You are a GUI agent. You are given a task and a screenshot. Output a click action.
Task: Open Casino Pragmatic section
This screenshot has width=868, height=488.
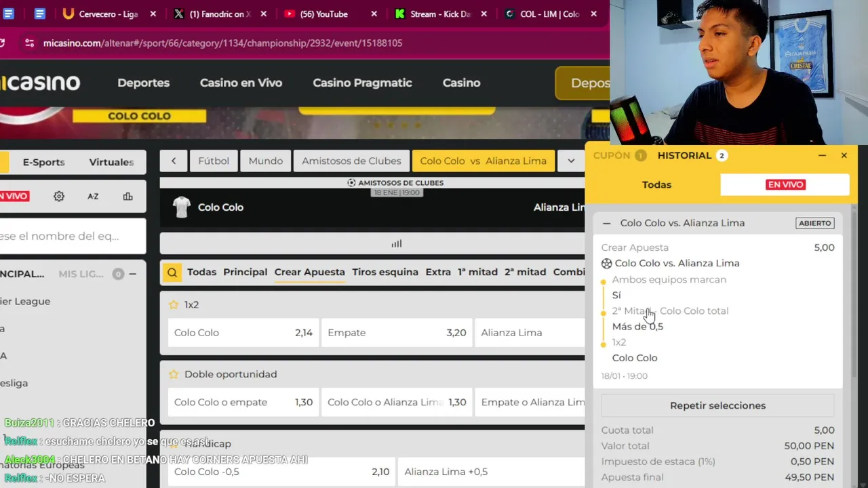(x=362, y=83)
